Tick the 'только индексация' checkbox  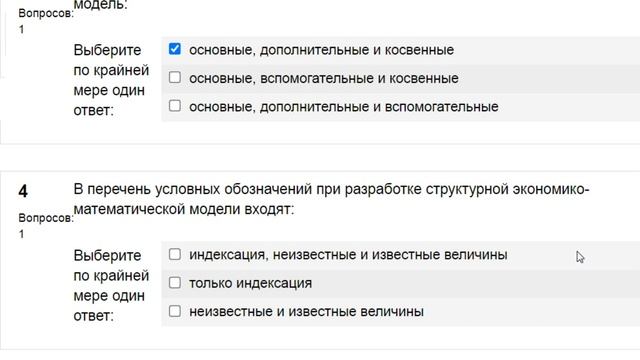pyautogui.click(x=175, y=282)
